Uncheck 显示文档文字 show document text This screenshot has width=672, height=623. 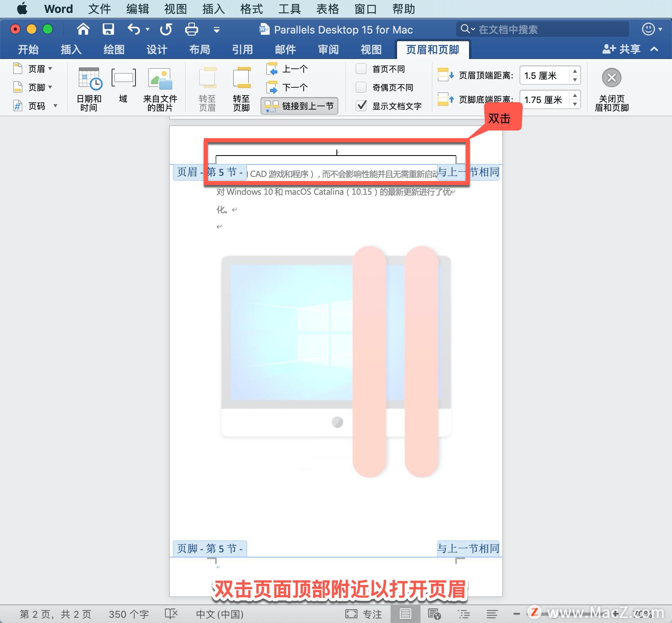361,106
